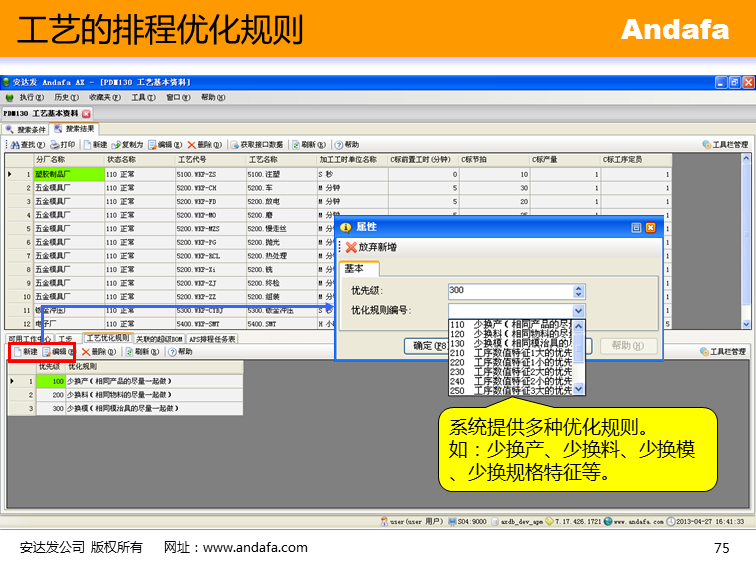Image resolution: width=756 pixels, height=567 pixels.
Task: Expand the 优化规则编号 dropdown arrow
Action: [x=578, y=311]
